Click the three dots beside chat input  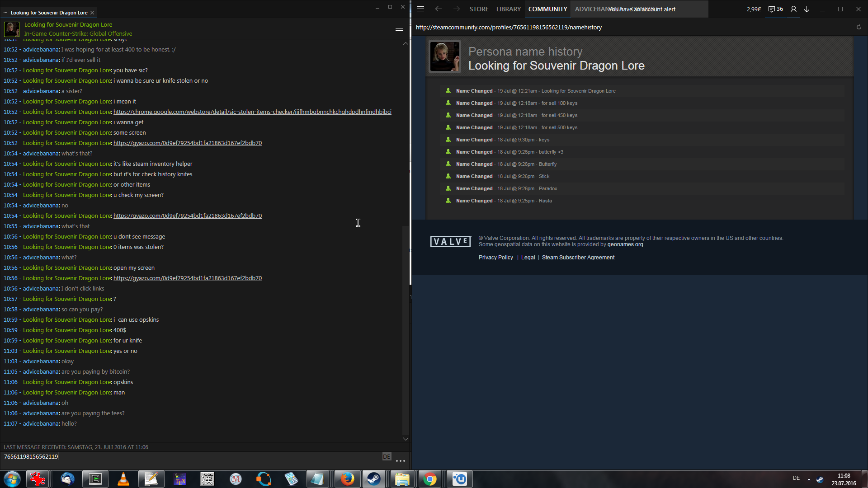tap(400, 461)
